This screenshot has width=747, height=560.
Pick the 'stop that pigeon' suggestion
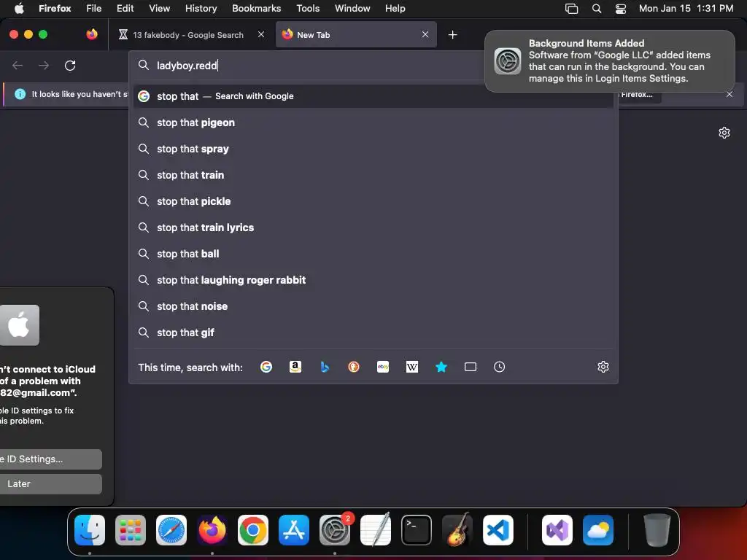(x=373, y=122)
